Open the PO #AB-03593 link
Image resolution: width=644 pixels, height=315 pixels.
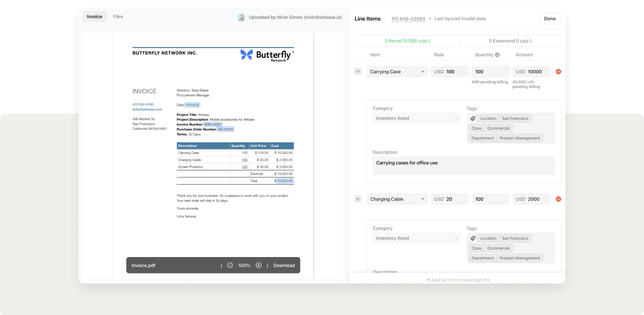(x=408, y=19)
